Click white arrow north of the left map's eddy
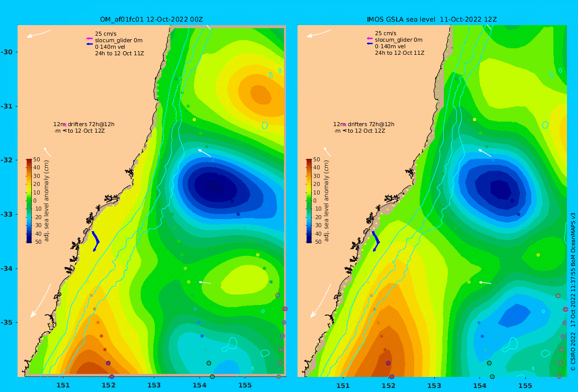The width and height of the screenshot is (578, 392). (205, 153)
